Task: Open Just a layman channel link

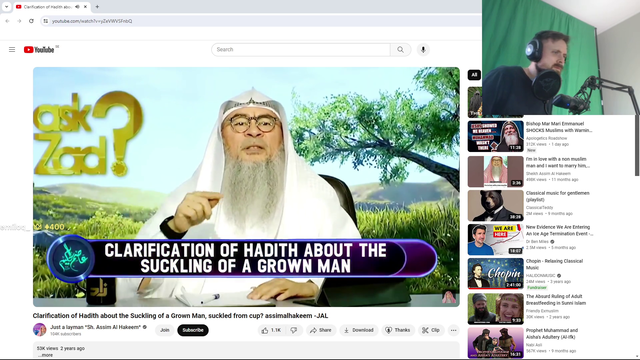Action: 96,327
